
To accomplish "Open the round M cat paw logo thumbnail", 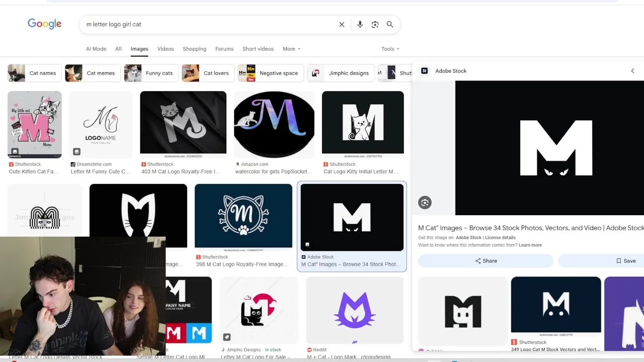I will (x=244, y=216).
